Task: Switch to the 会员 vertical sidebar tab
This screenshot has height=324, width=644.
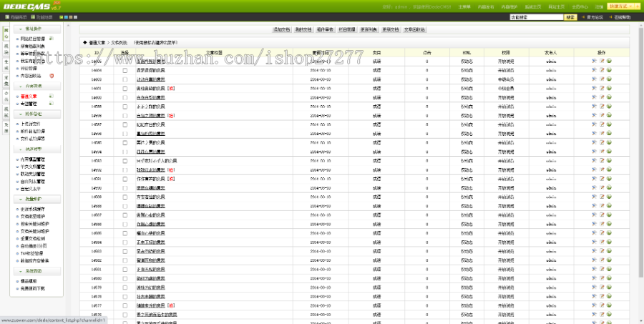Action: coord(6,96)
